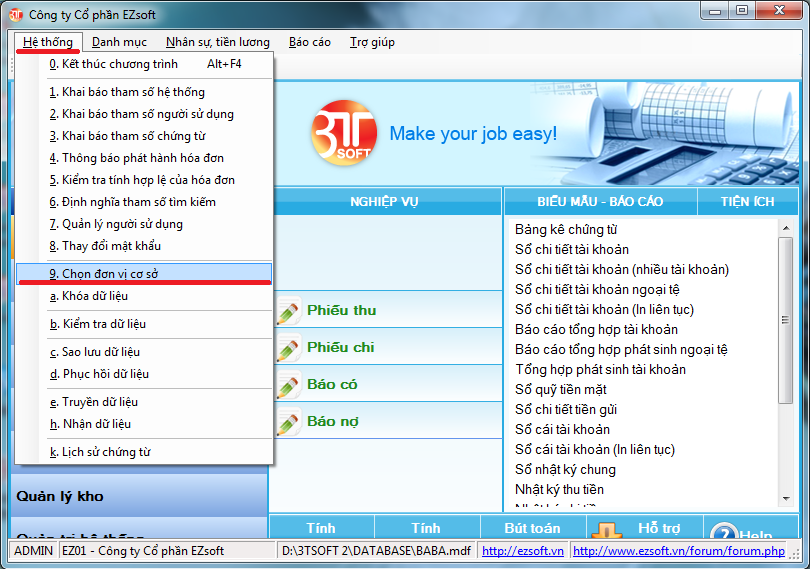The width and height of the screenshot is (810, 569).
Task: Click the Bút toán button
Action: click(x=532, y=528)
